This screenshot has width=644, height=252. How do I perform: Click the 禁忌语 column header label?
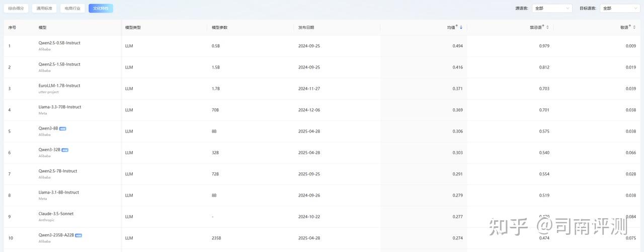(x=536, y=27)
